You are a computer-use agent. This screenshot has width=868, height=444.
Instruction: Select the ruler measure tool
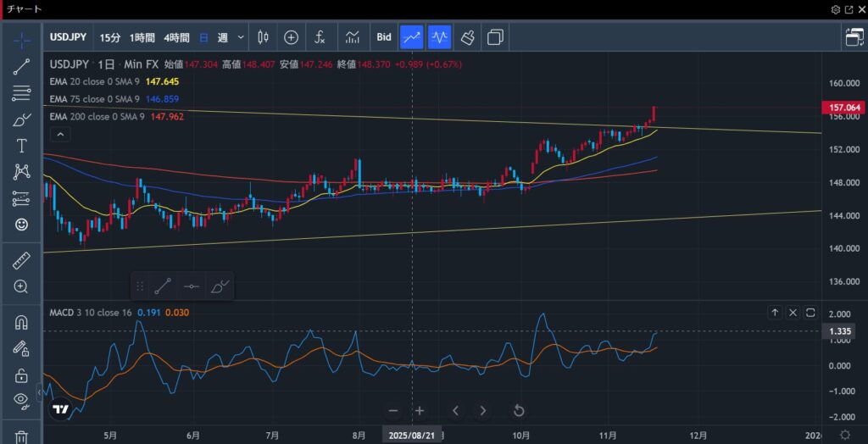21,261
